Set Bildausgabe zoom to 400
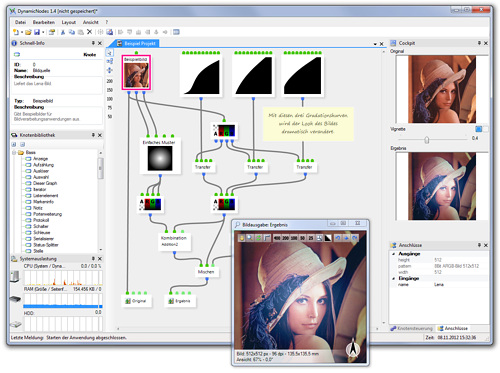The width and height of the screenshot is (500, 373). pos(277,238)
